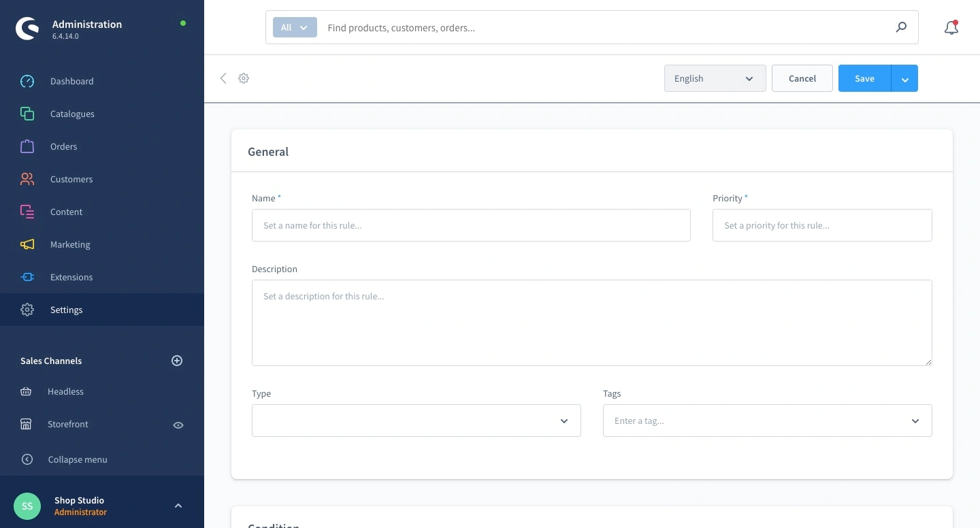The height and width of the screenshot is (528, 980).
Task: Click the Marketing megaphone icon
Action: (x=27, y=244)
